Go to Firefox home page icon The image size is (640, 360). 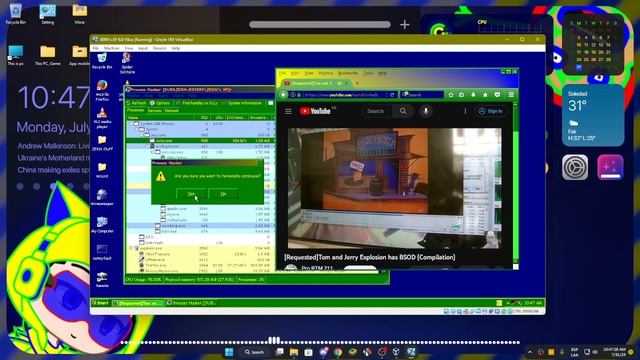pos(485,95)
